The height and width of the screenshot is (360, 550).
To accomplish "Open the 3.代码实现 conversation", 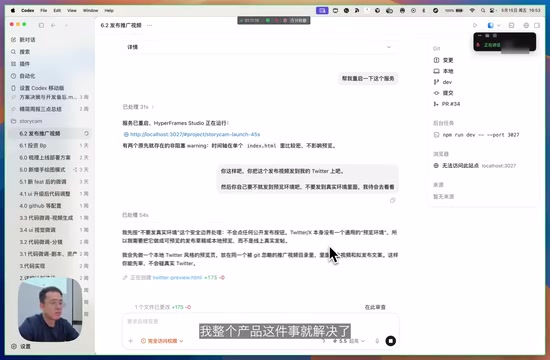I will click(49, 266).
